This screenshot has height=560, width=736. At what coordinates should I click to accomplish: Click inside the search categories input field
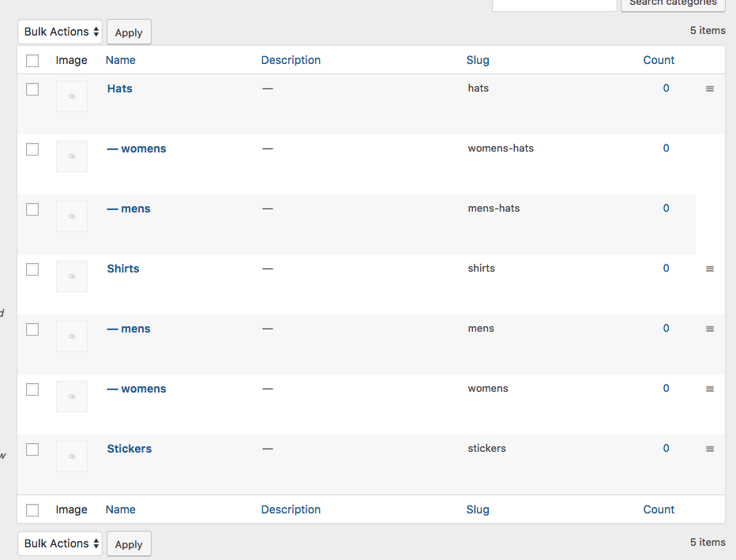point(554,4)
